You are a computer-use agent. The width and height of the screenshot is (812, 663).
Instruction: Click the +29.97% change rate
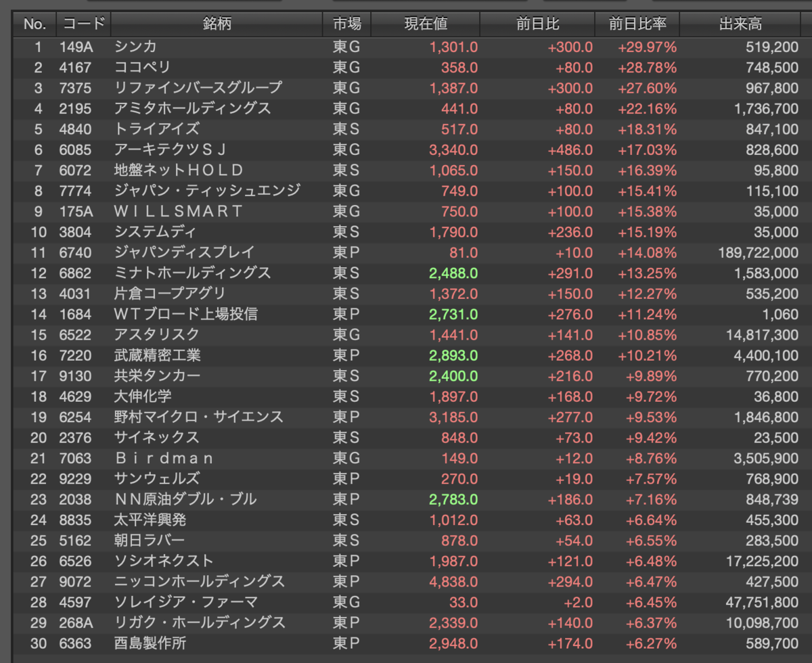pos(647,47)
